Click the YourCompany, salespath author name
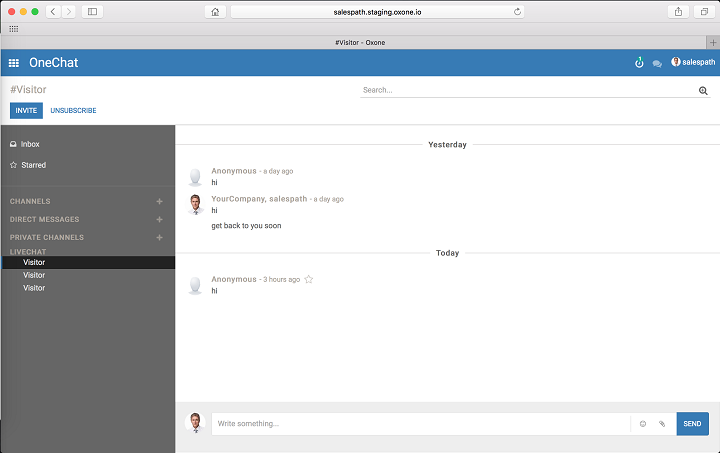Image resolution: width=720 pixels, height=453 pixels. 259,199
